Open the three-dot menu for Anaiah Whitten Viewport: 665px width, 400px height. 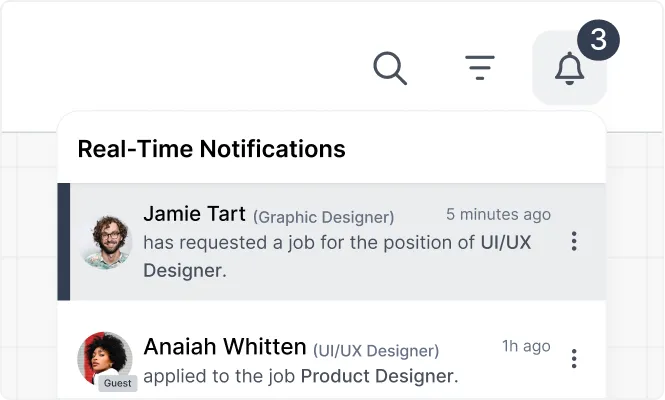pyautogui.click(x=574, y=358)
